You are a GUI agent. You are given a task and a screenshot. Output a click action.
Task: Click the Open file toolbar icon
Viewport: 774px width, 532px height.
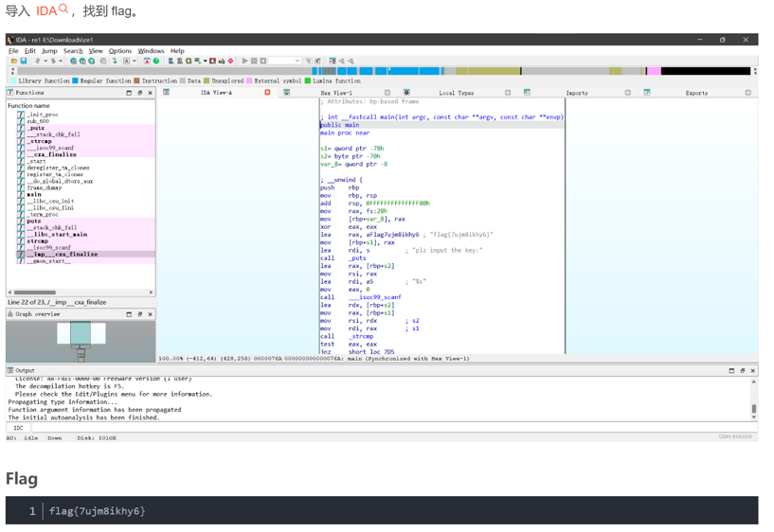14,61
